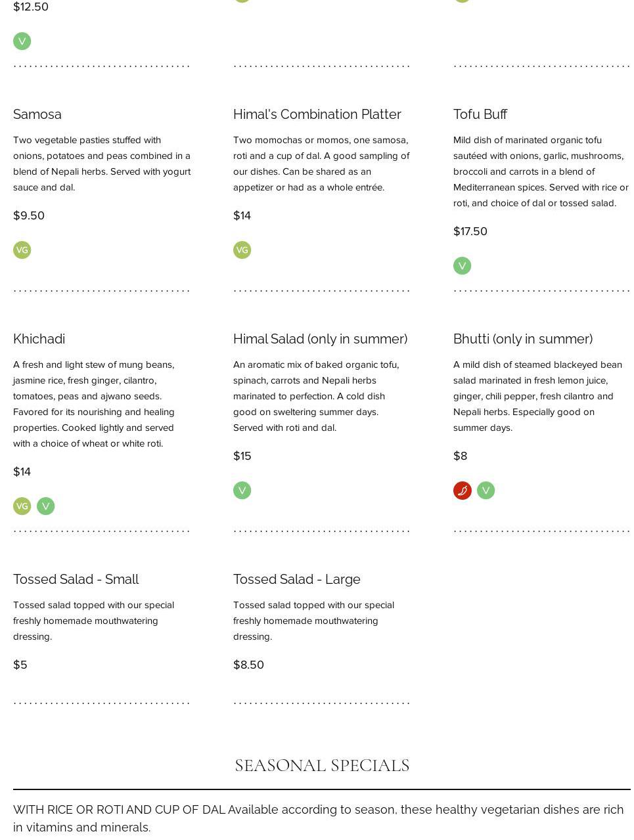Open the Samosa item title

tap(37, 114)
